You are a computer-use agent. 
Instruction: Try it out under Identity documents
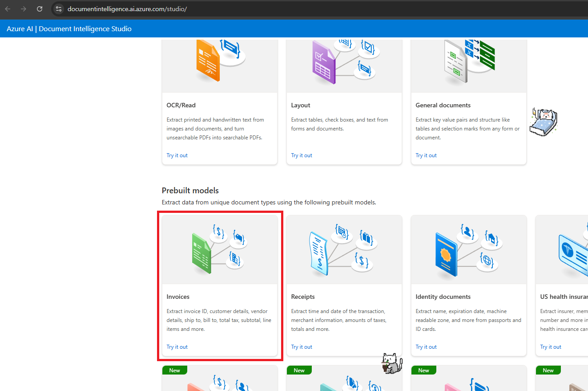pyautogui.click(x=426, y=347)
